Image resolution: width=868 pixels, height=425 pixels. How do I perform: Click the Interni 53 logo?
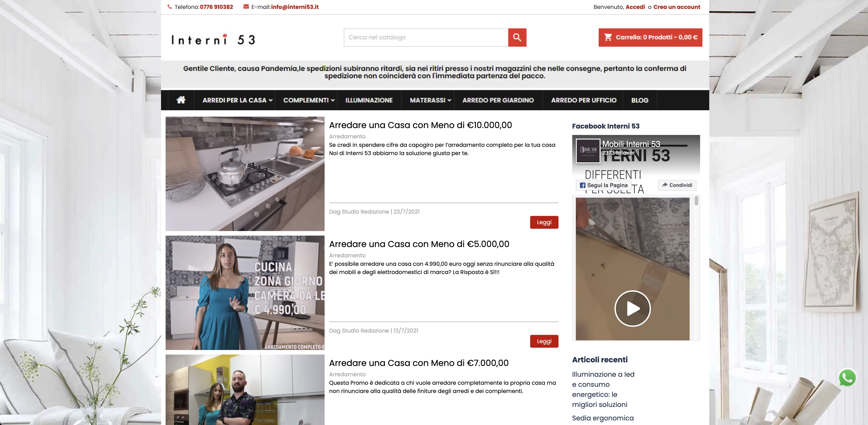pos(213,40)
